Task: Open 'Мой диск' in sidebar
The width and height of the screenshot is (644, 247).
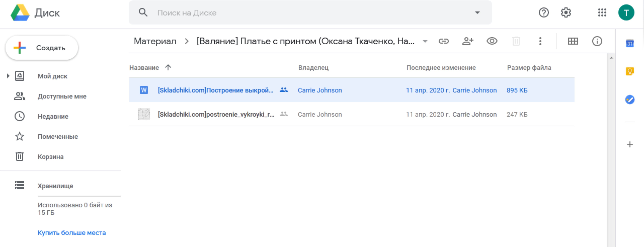Action: pyautogui.click(x=53, y=76)
